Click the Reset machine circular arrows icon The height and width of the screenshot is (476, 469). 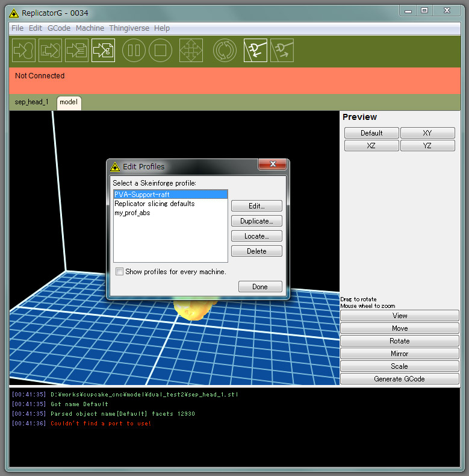point(225,51)
